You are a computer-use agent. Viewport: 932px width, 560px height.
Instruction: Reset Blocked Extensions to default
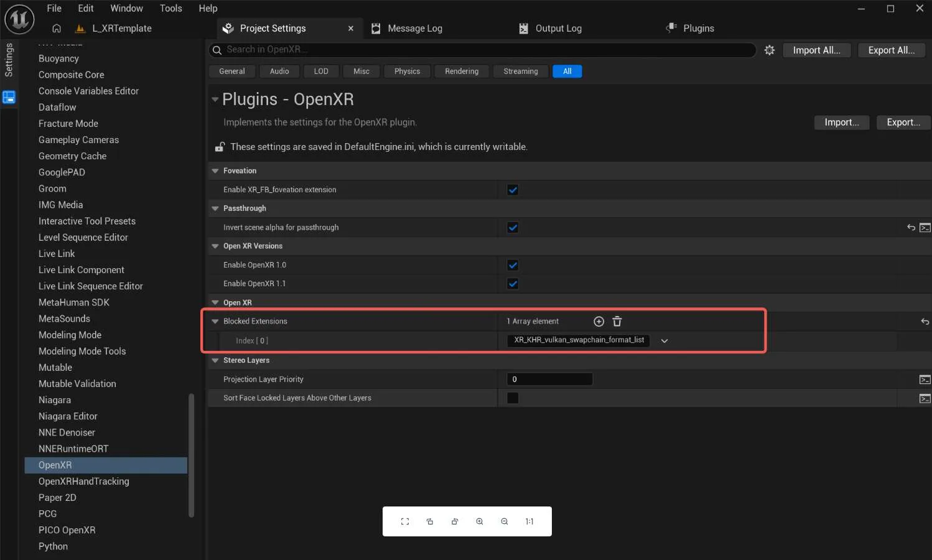click(x=925, y=322)
